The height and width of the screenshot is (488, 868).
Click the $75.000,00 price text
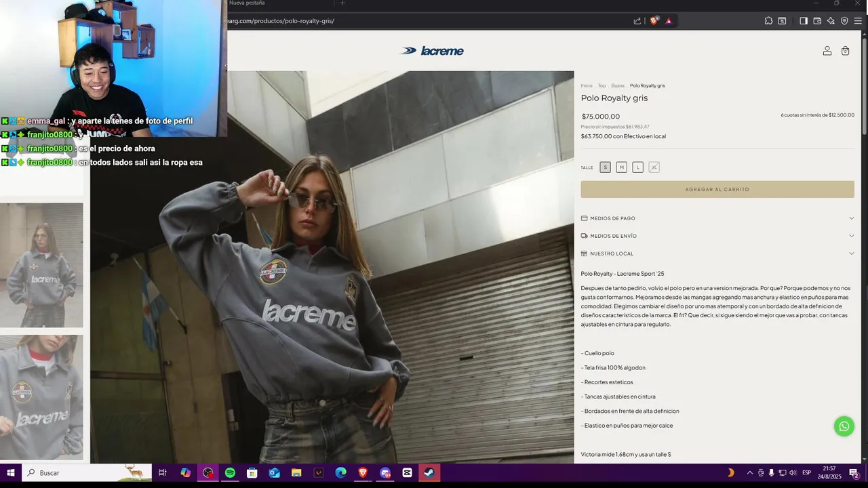click(x=600, y=117)
